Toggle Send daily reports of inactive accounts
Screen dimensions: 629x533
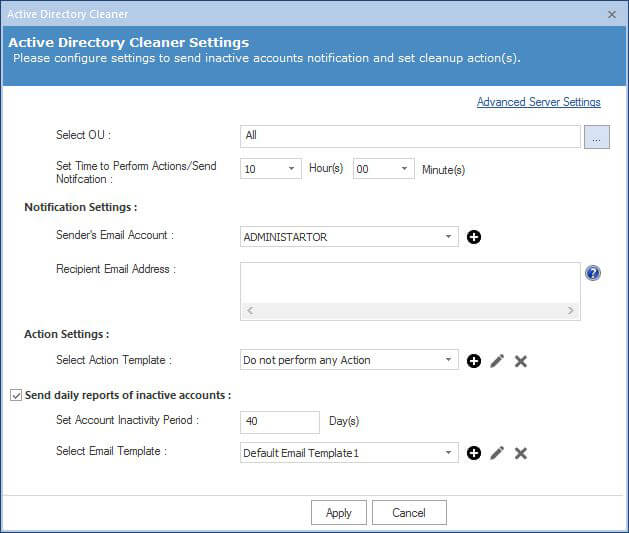[x=16, y=395]
